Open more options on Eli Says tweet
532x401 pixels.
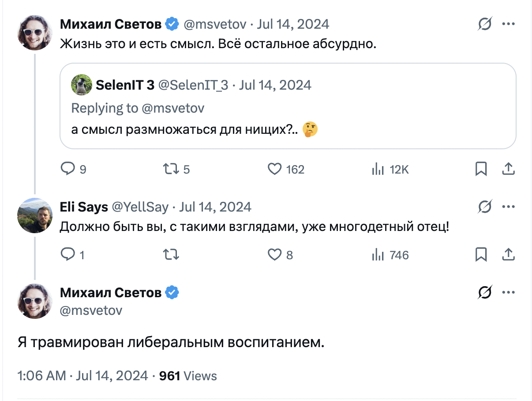tap(509, 207)
